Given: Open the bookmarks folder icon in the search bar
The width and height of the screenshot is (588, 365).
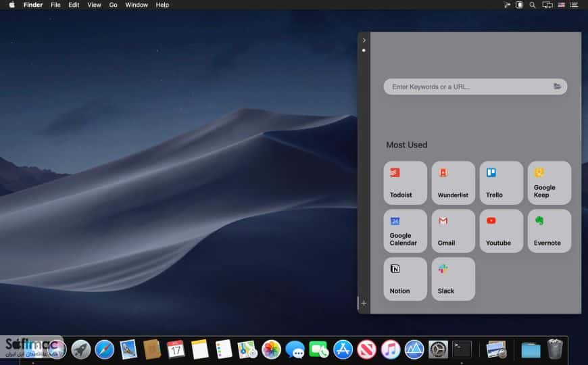Looking at the screenshot, I should point(558,87).
